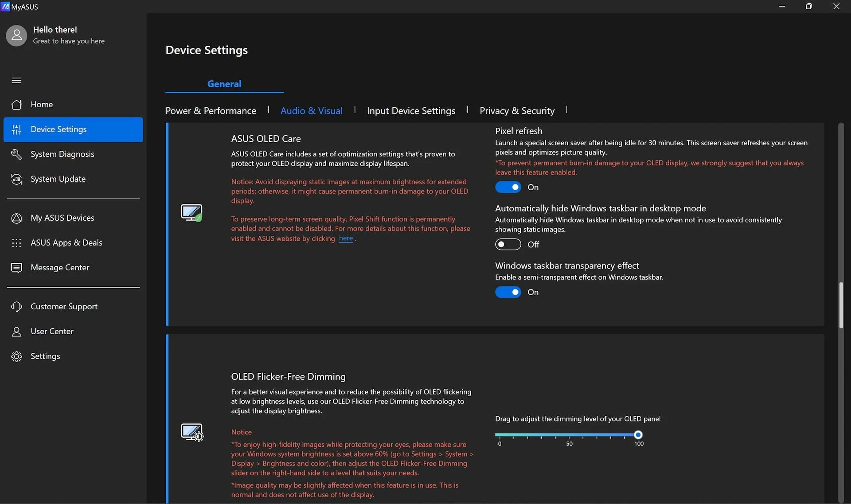The height and width of the screenshot is (504, 851).
Task: Enable automatically hide Windows taskbar toggle
Action: (508, 244)
